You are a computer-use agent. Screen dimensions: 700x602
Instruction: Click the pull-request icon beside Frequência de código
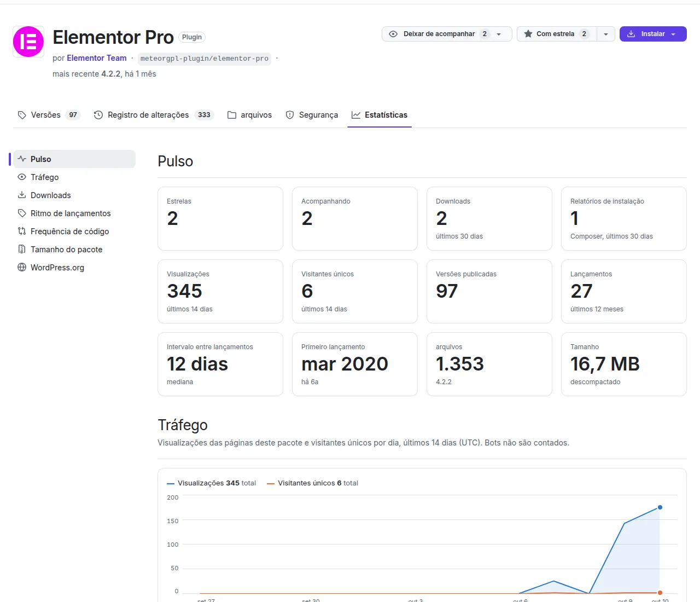pos(22,231)
